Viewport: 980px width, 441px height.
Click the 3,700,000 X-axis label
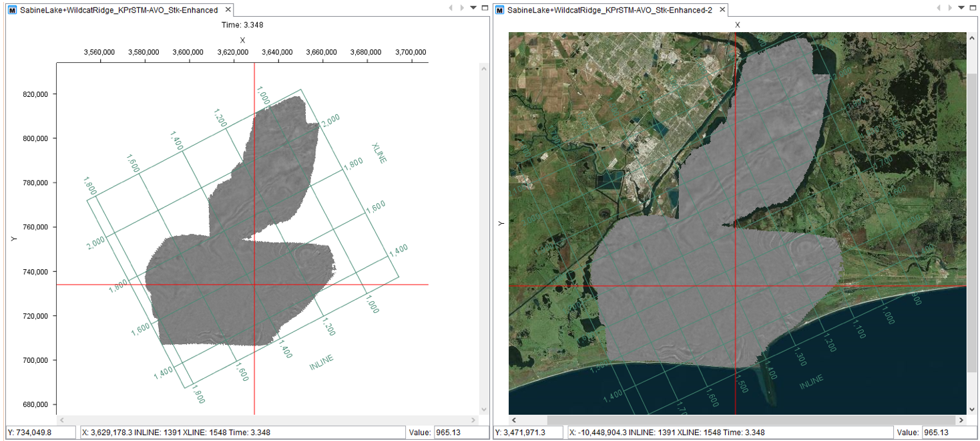[x=410, y=52]
